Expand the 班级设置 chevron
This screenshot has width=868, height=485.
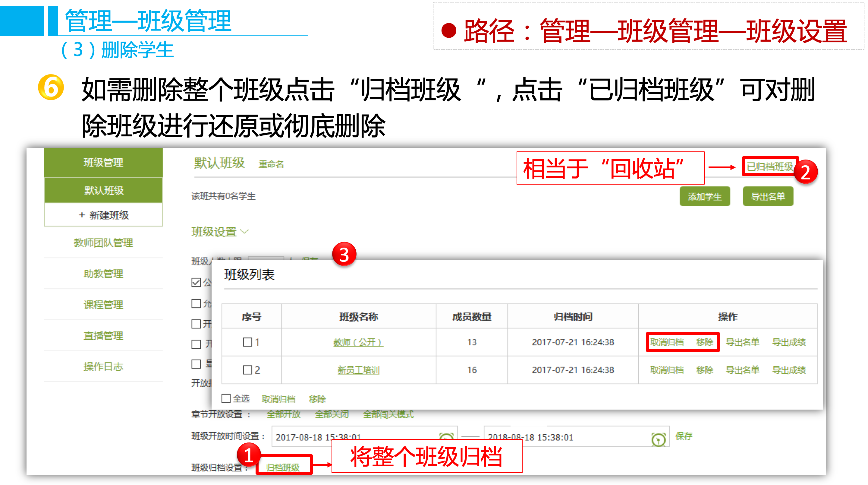click(x=245, y=232)
